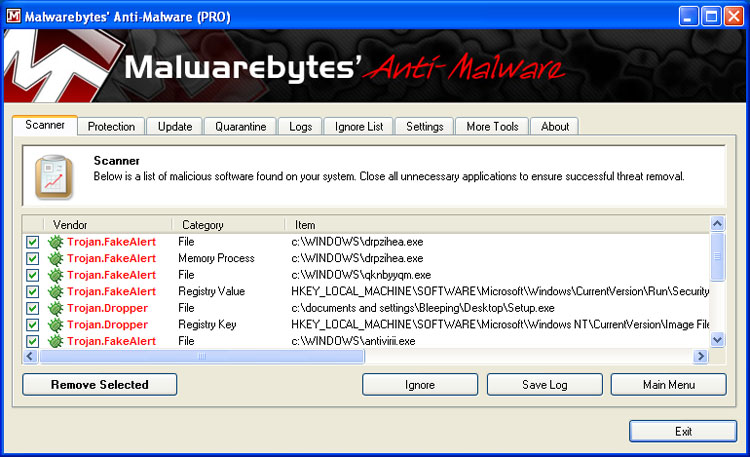Image resolution: width=750 pixels, height=457 pixels.
Task: Click the horizontal scrollbar thumb
Action: point(202,356)
